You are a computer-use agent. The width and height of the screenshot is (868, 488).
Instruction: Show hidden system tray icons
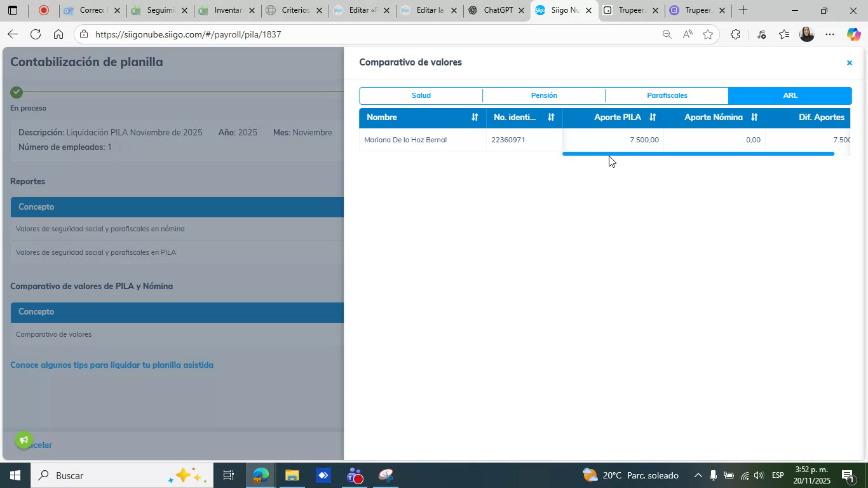698,475
